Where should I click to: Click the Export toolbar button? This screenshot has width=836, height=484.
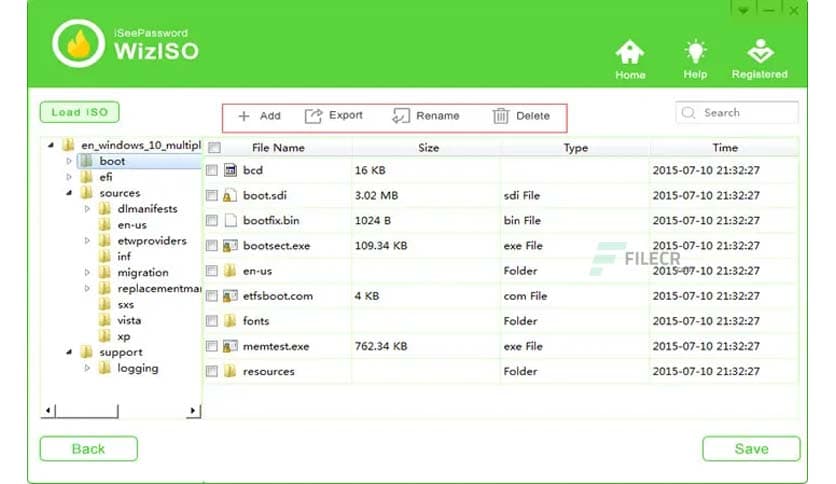[x=334, y=116]
